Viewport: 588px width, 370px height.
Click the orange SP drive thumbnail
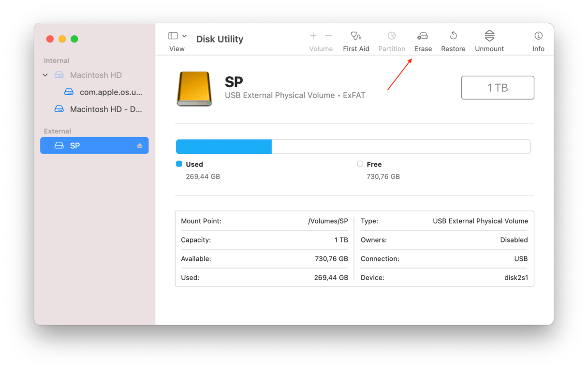(194, 88)
